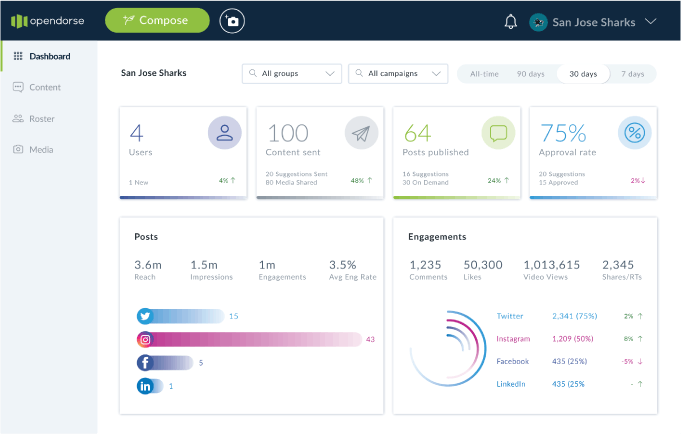
Task: Select the 30 days range
Action: pyautogui.click(x=583, y=74)
